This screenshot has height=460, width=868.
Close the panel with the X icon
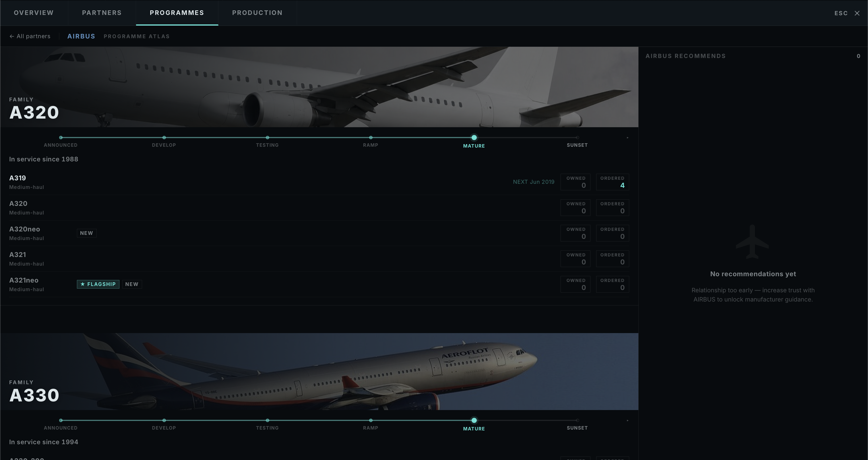(857, 13)
